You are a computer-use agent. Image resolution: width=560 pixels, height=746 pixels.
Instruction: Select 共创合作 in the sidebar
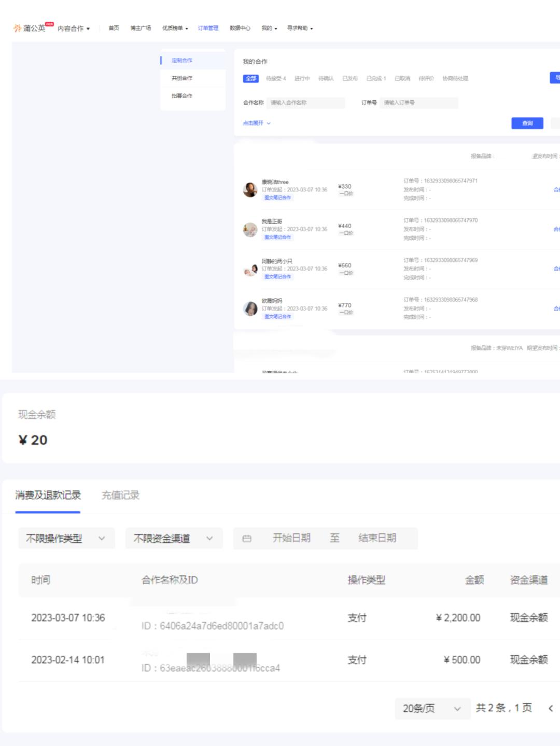[x=181, y=78]
